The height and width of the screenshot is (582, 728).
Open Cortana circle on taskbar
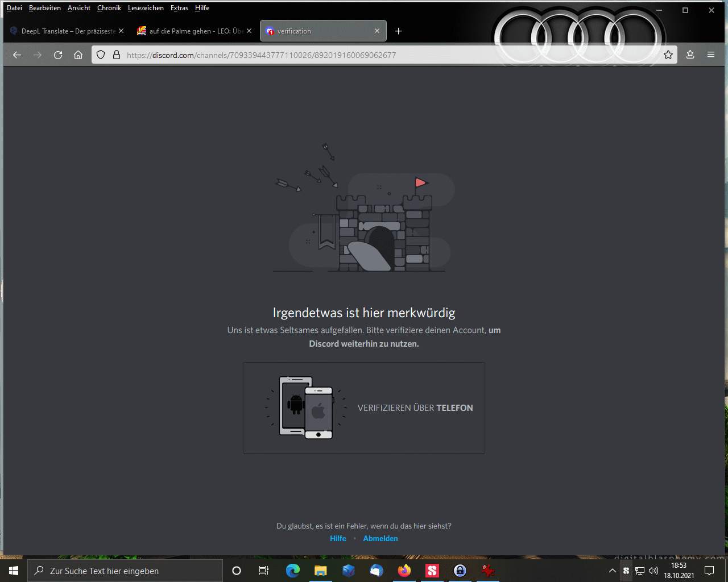(237, 571)
